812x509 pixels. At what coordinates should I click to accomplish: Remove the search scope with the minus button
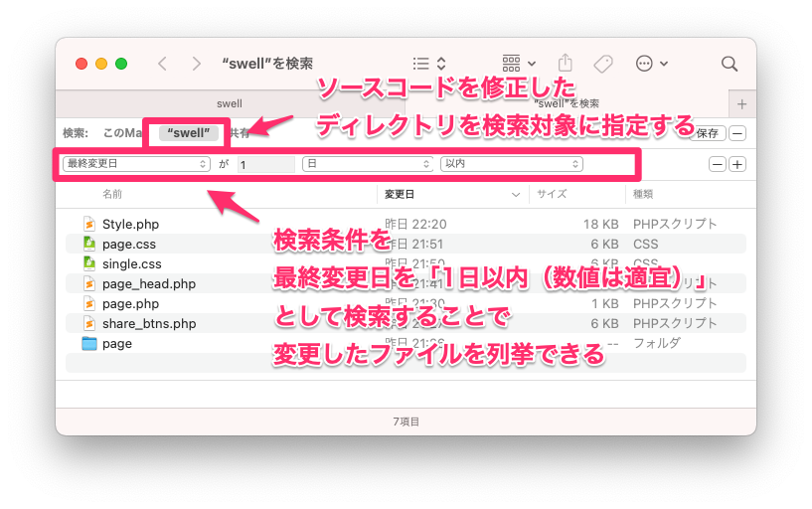[x=737, y=133]
